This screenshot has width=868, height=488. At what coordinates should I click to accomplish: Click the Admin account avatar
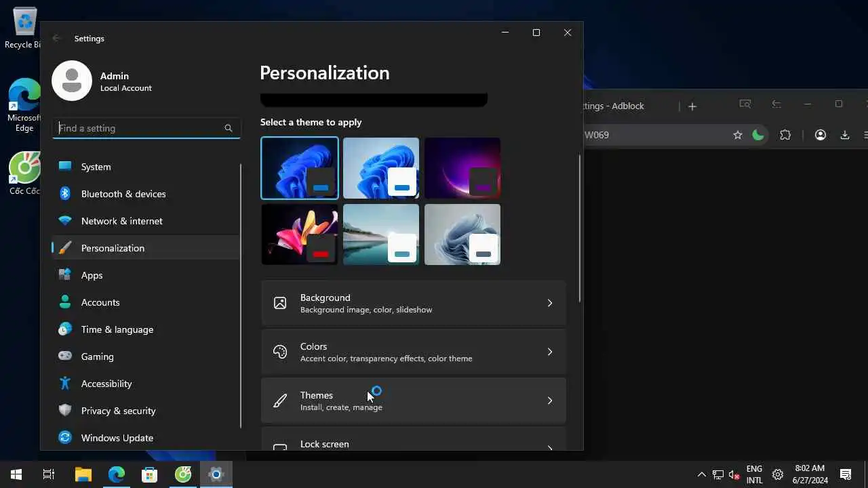click(x=72, y=81)
